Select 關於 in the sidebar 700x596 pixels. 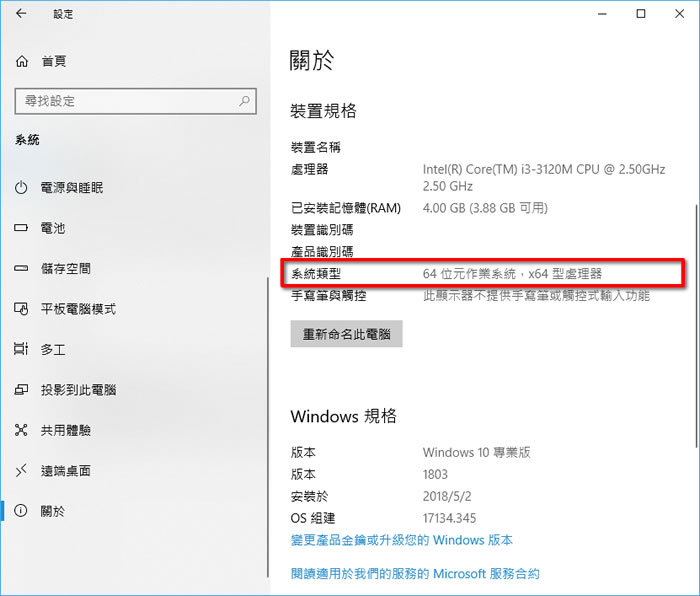(53, 511)
